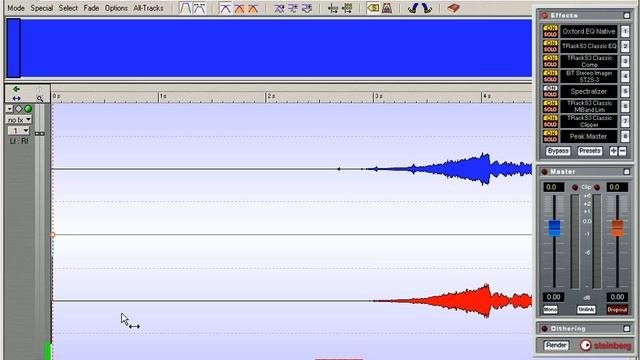
Task: Click the Render button
Action: [x=556, y=345]
